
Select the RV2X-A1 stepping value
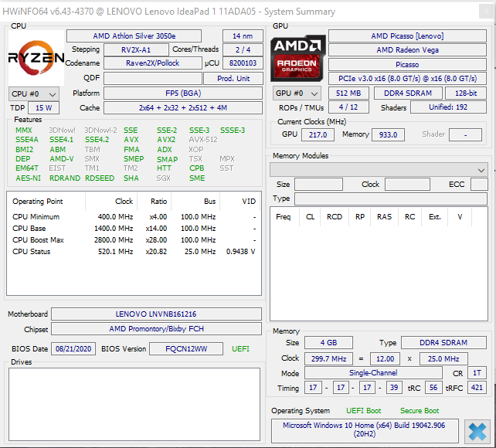point(136,50)
